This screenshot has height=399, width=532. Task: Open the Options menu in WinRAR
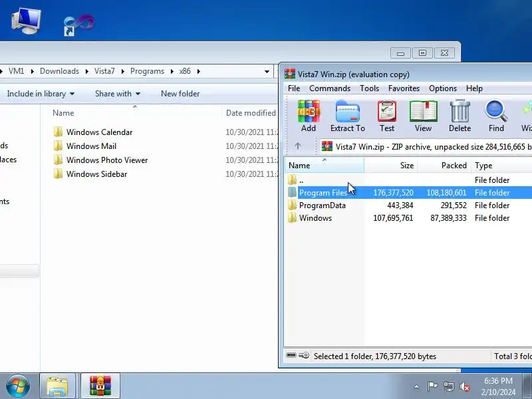(x=443, y=88)
